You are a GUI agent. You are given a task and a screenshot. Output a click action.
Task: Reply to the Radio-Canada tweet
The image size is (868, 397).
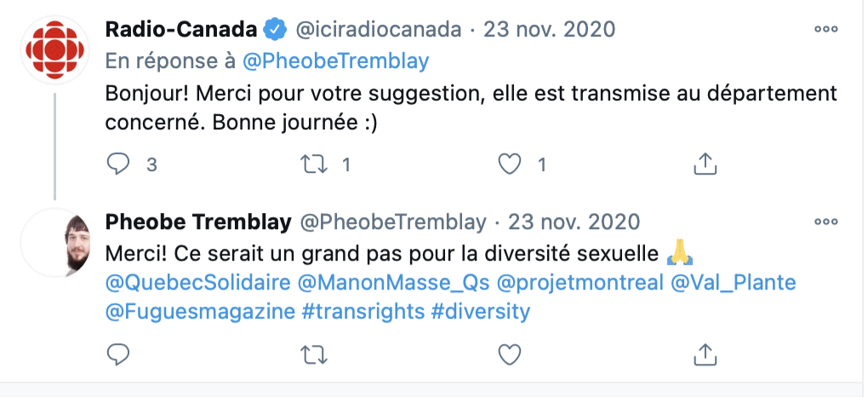point(118,164)
